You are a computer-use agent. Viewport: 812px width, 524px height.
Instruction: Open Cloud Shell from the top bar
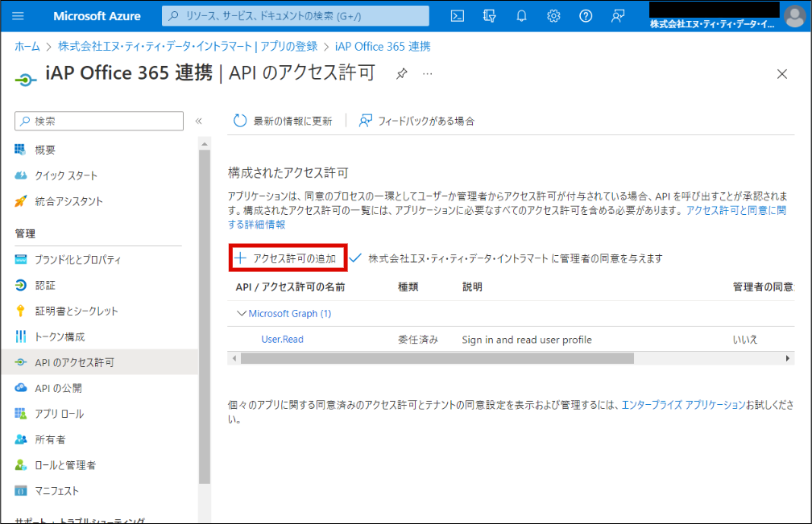coord(457,16)
